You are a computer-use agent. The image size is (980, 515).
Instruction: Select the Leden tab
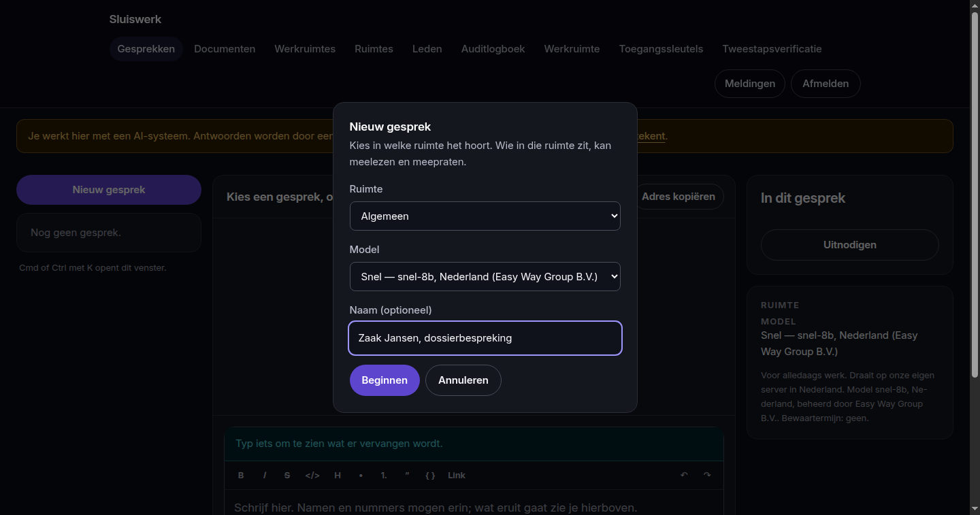(427, 49)
